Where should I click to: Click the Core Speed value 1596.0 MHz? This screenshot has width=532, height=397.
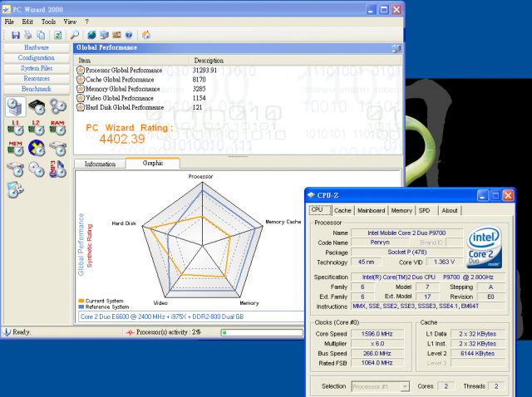[x=377, y=334]
